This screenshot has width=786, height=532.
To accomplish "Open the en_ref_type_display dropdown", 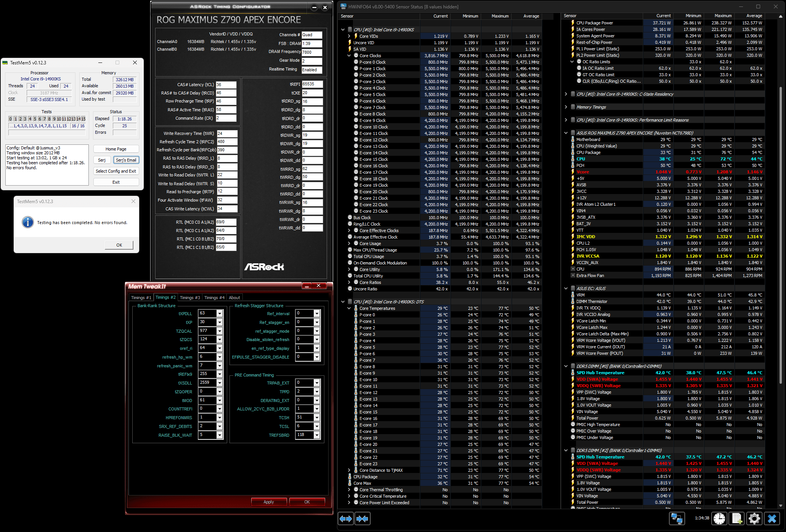I will [317, 348].
